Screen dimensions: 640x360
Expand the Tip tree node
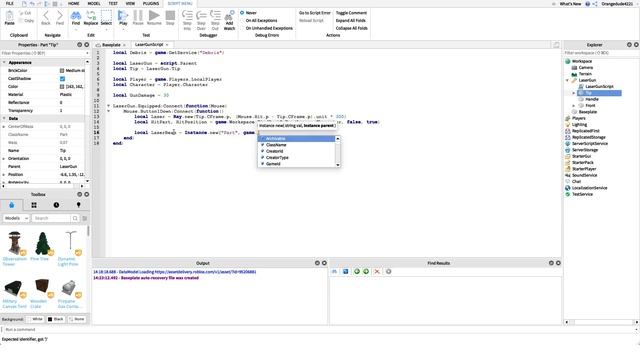click(574, 93)
